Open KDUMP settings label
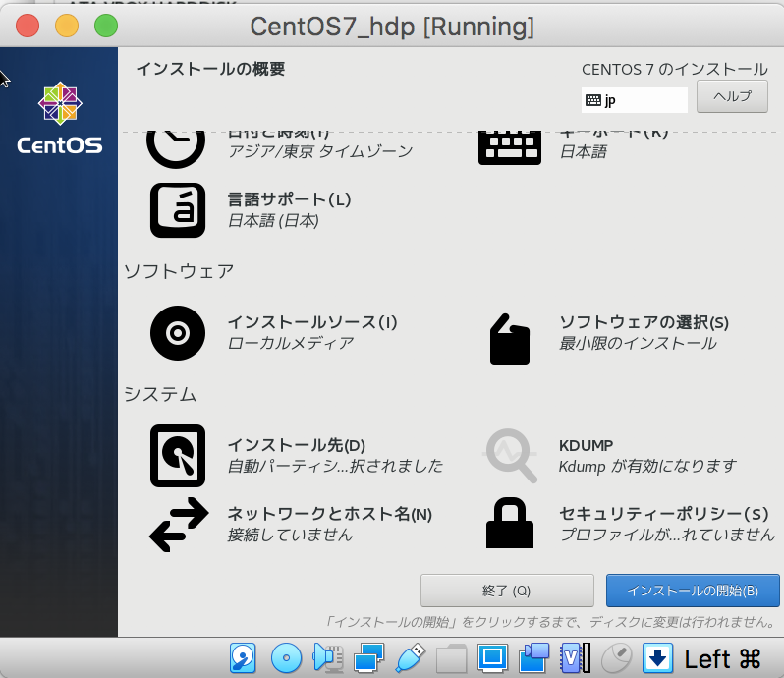Viewport: 784px width, 678px height. 586,445
